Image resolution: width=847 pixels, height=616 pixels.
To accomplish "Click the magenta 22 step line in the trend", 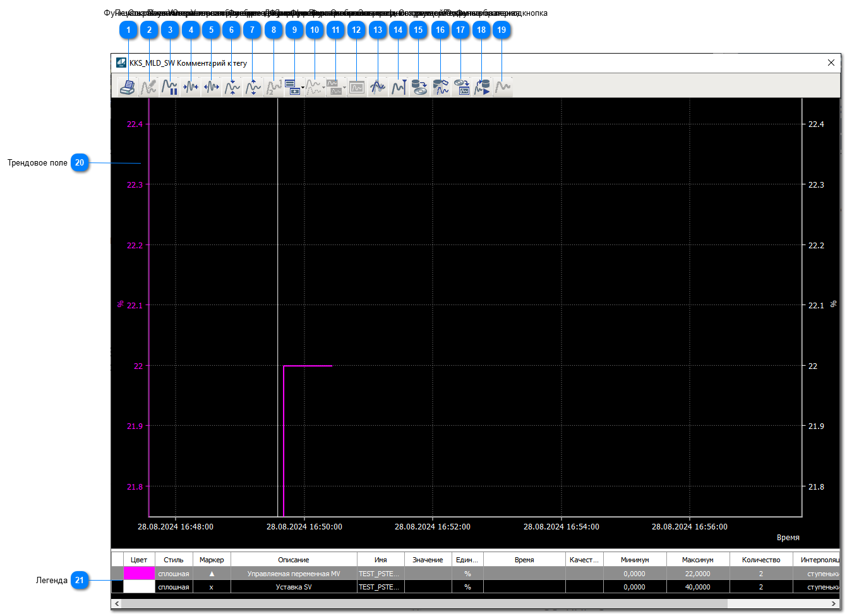I will pos(308,366).
